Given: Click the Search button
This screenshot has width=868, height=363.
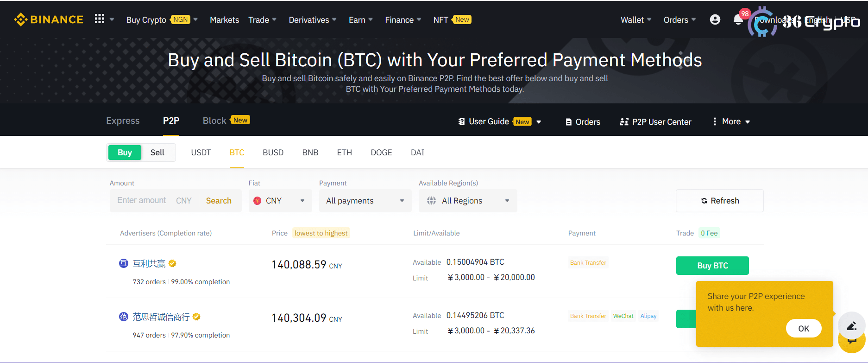Looking at the screenshot, I should click(x=219, y=201).
